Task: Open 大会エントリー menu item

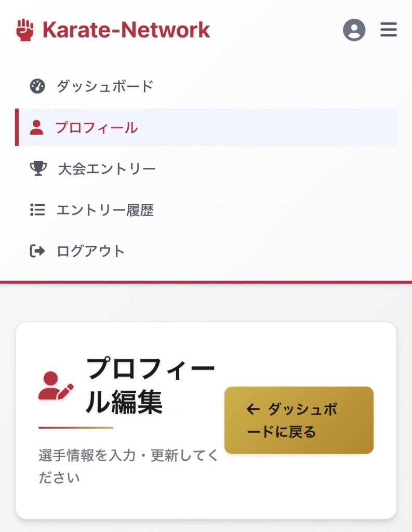Action: click(107, 169)
